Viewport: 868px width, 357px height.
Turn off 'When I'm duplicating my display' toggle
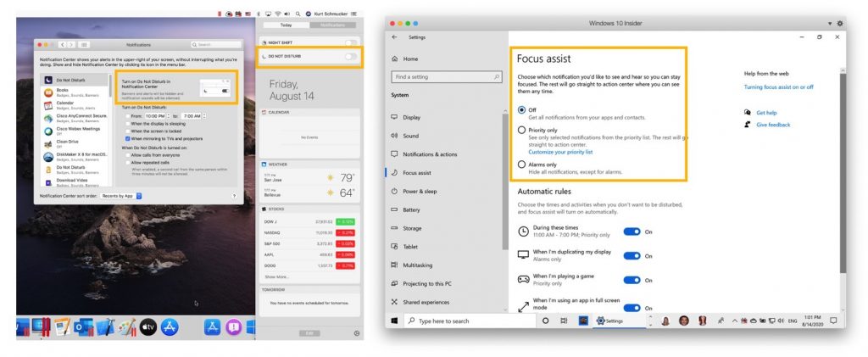632,256
